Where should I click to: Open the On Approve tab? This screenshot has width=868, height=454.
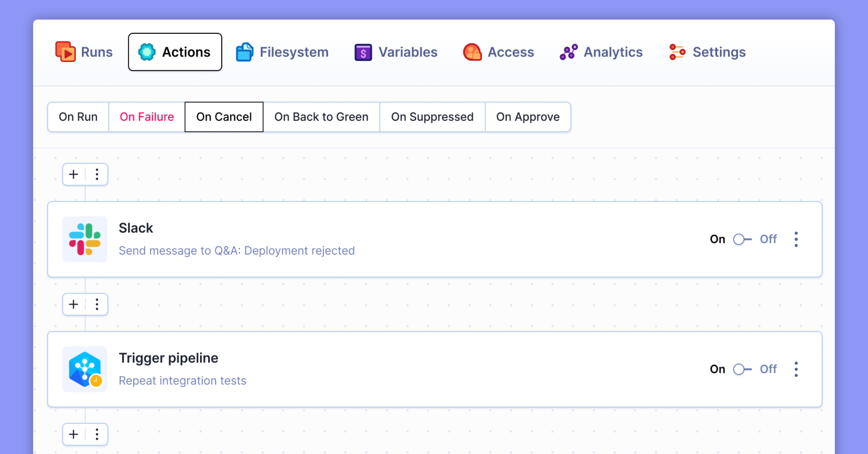(528, 117)
